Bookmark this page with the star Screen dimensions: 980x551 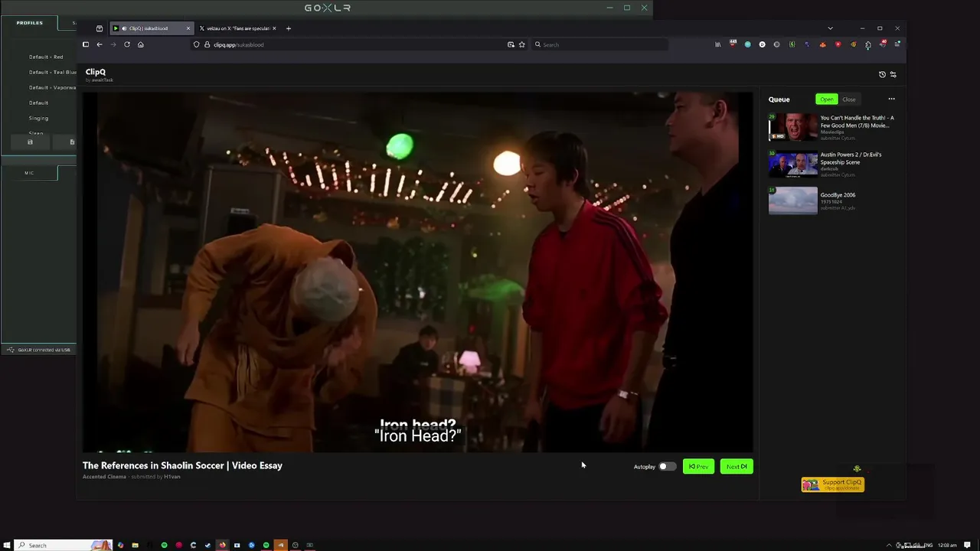click(x=522, y=44)
